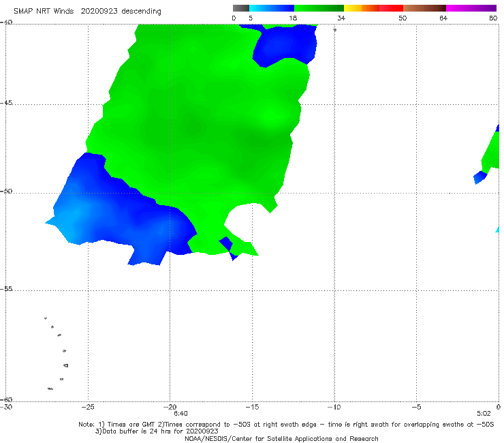Click the '-10' longitude axis label
This screenshot has height=443, width=504.
334,408
